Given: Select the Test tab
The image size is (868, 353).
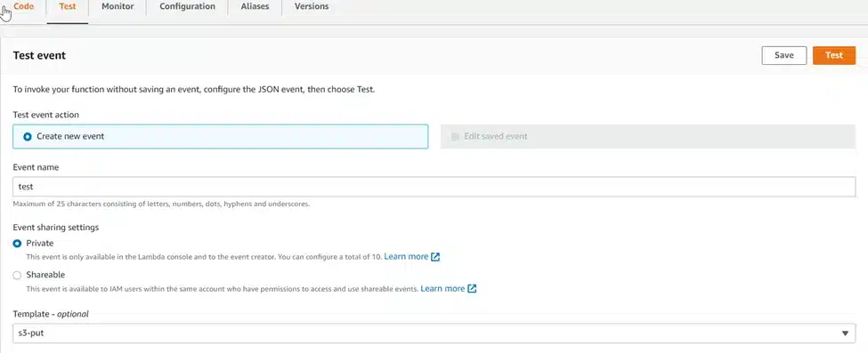Looking at the screenshot, I should point(68,7).
